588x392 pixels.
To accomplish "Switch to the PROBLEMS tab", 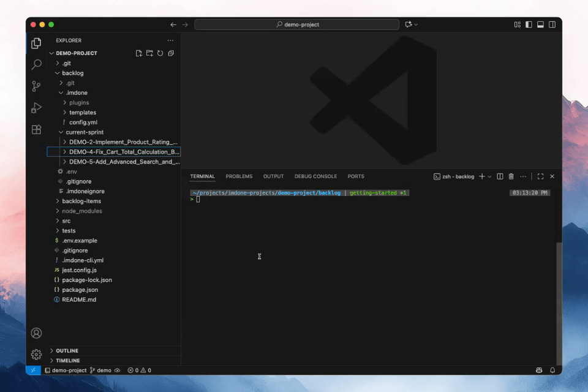I will pos(239,176).
